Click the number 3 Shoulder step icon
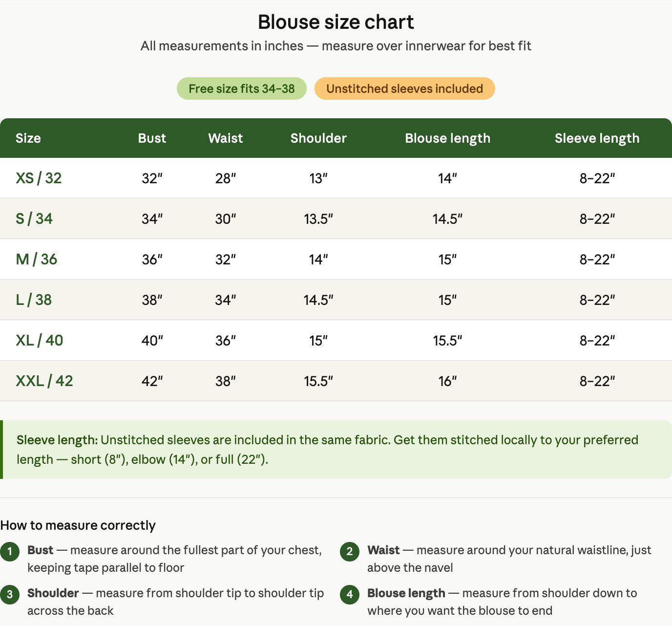This screenshot has width=672, height=626. click(10, 595)
